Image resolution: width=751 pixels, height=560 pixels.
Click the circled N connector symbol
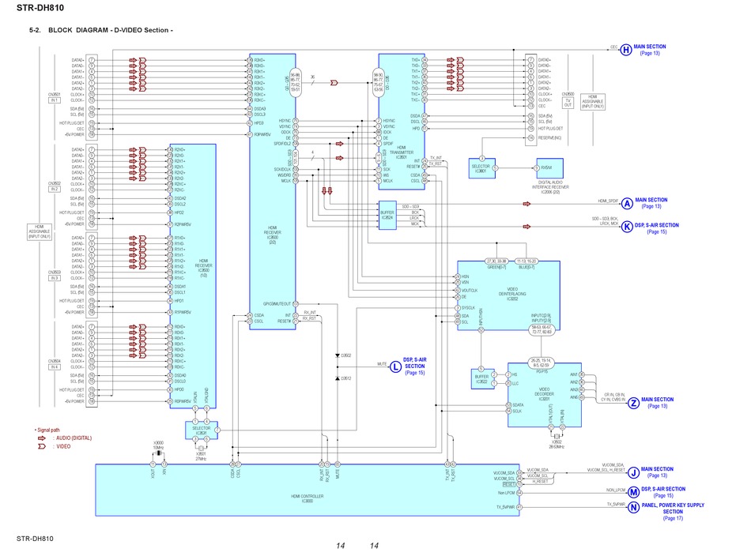[x=633, y=507]
